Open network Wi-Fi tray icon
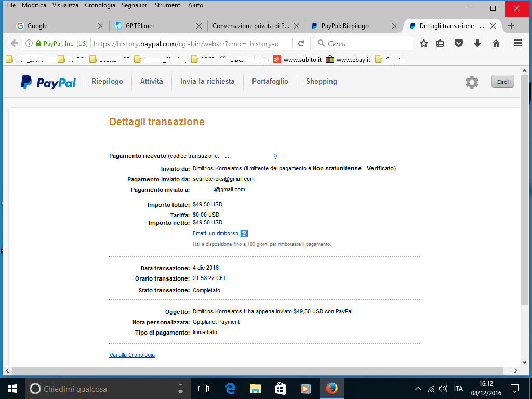Screen dimensions: 532x399 point(431,389)
